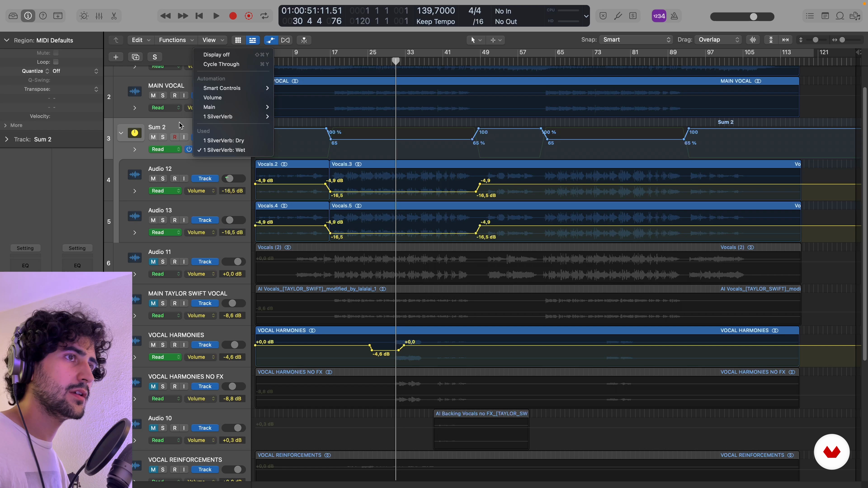This screenshot has height=488, width=868.
Task: Open the Snap Smart dropdown
Action: point(636,40)
